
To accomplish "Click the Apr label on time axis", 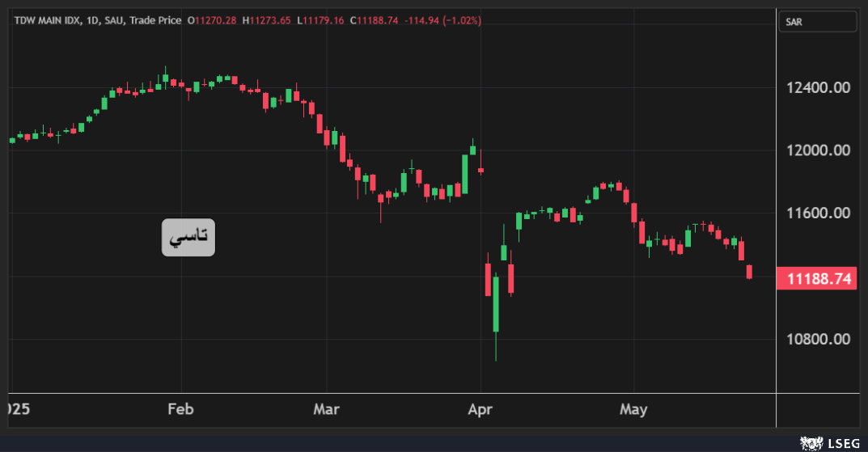I will tap(481, 409).
